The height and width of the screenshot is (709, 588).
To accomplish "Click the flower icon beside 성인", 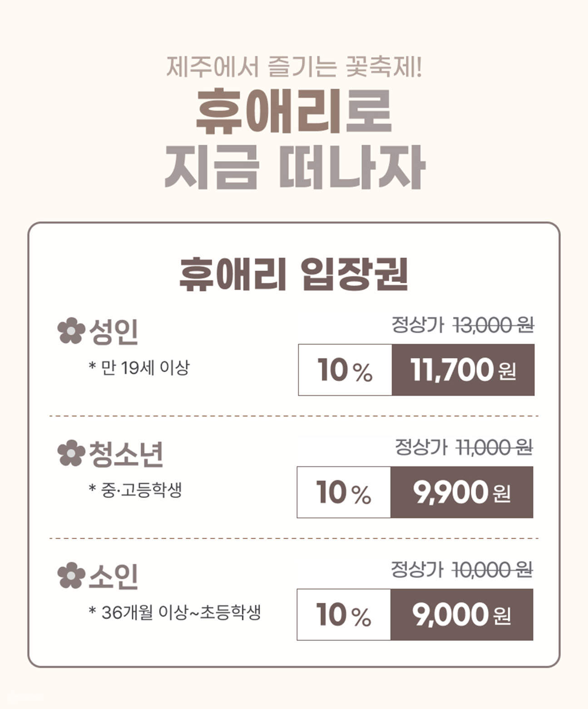I will coord(71,331).
